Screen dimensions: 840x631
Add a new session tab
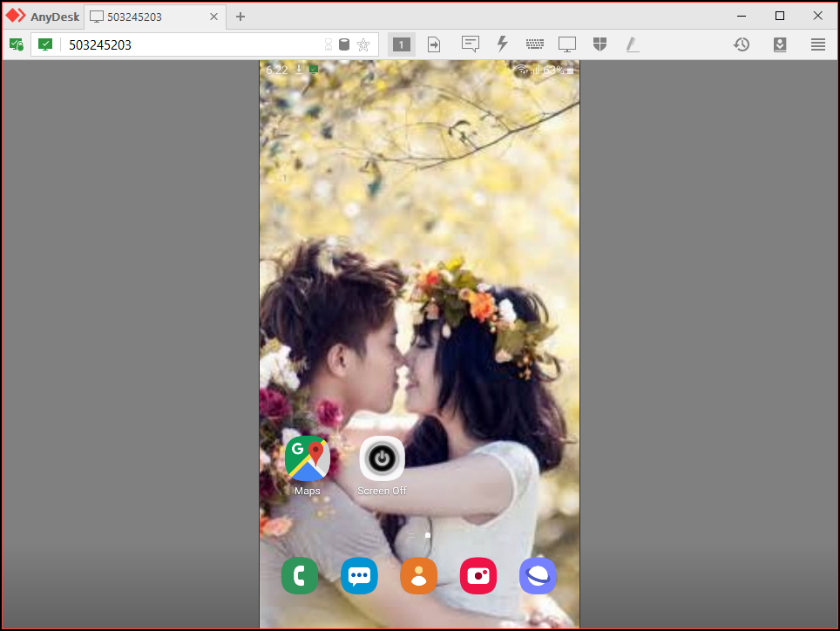240,17
